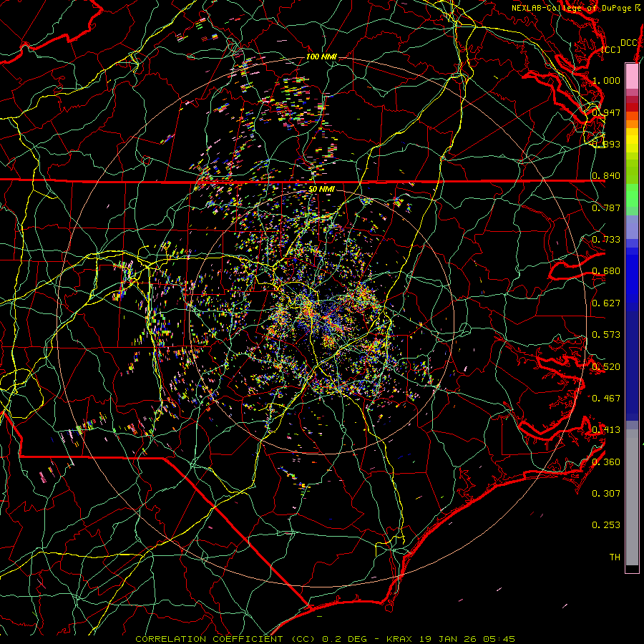Select the 0.307 scale value
644x644 pixels.
606,494
